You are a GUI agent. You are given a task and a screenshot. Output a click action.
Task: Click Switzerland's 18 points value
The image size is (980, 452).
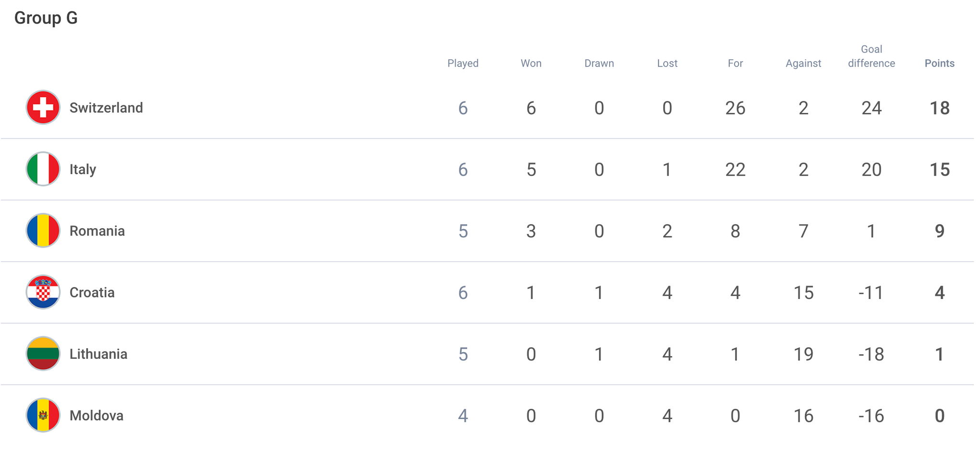tap(939, 108)
